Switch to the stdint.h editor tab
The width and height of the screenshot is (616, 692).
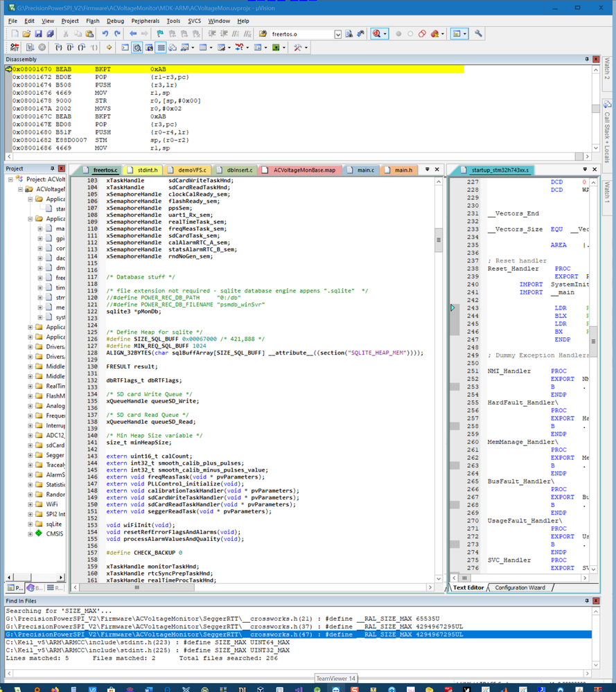click(148, 170)
